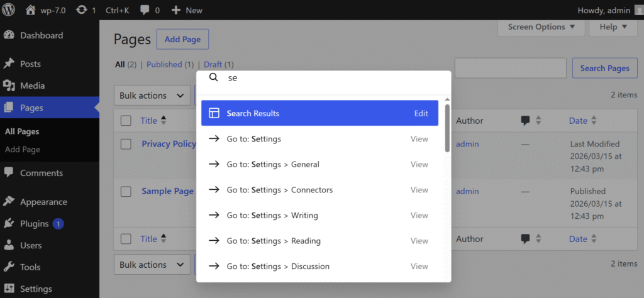Open Media from the sidebar
The width and height of the screenshot is (644, 298).
pos(32,86)
